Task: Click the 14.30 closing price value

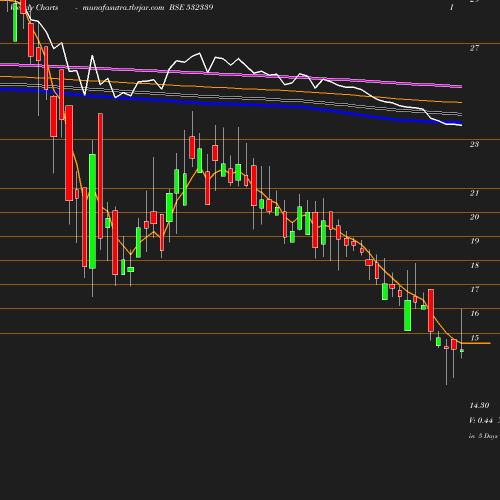Action: coord(479,406)
